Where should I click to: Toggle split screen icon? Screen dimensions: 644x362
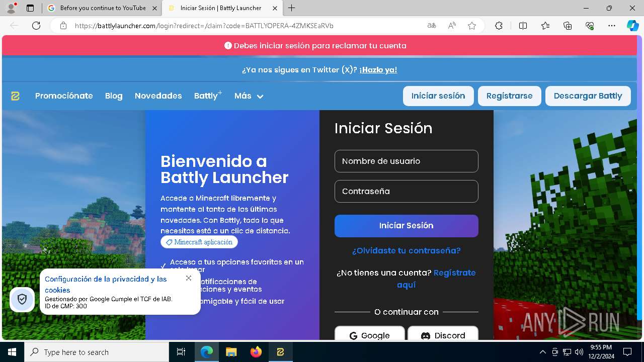523,26
